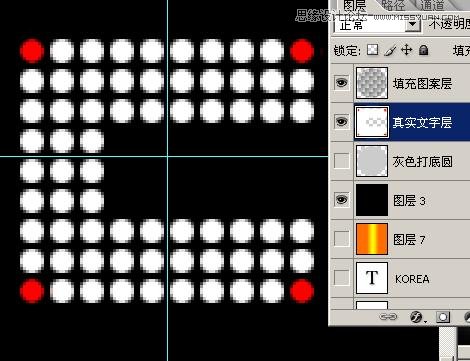Show the 灰色打底圆 layer
The width and height of the screenshot is (470, 361).
click(342, 161)
